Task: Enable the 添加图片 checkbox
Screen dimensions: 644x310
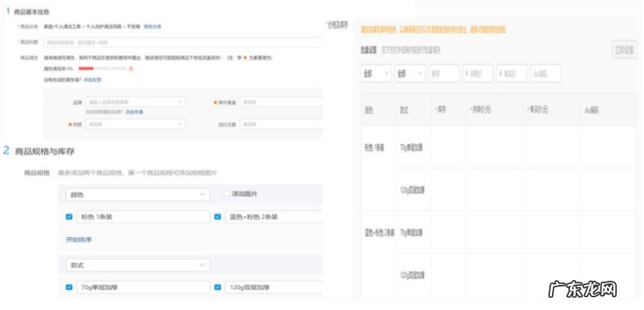Action: click(x=227, y=194)
